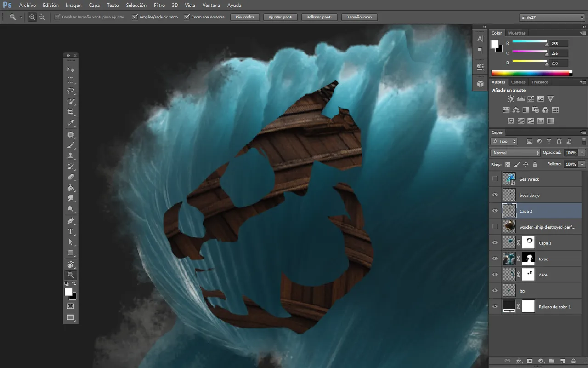Click the Zoom Out magnifier in options bar
Viewport: 588px width, 368px height.
click(x=42, y=17)
